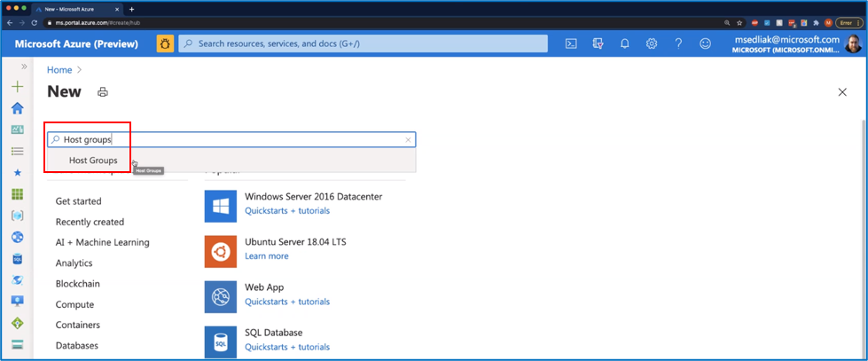The width and height of the screenshot is (868, 361).
Task: Open the Feedback smiley icon
Action: [x=705, y=43]
